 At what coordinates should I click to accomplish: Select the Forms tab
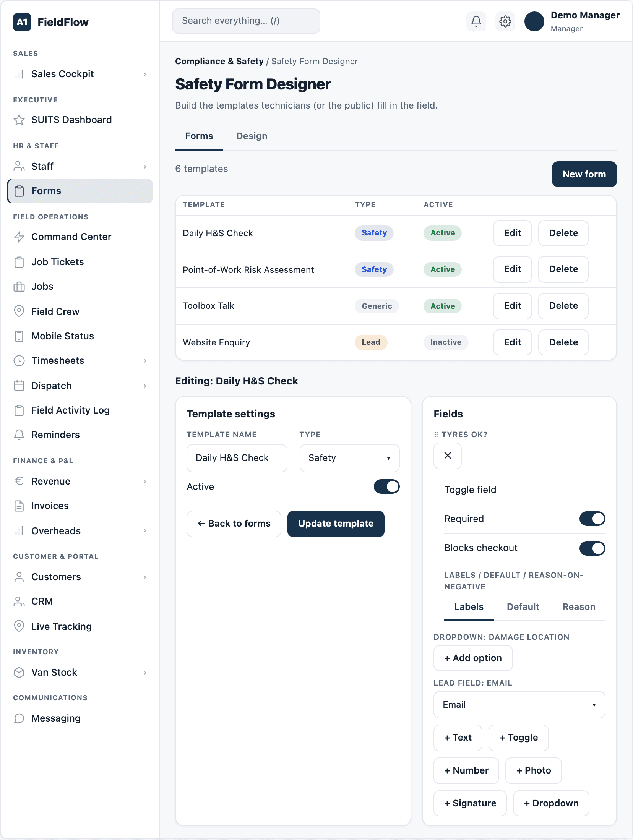pos(199,136)
